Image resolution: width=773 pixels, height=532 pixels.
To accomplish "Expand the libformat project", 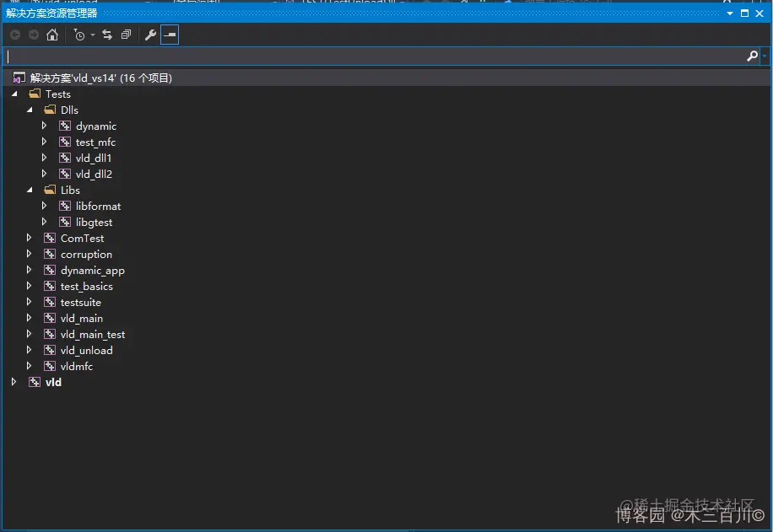I will point(45,206).
